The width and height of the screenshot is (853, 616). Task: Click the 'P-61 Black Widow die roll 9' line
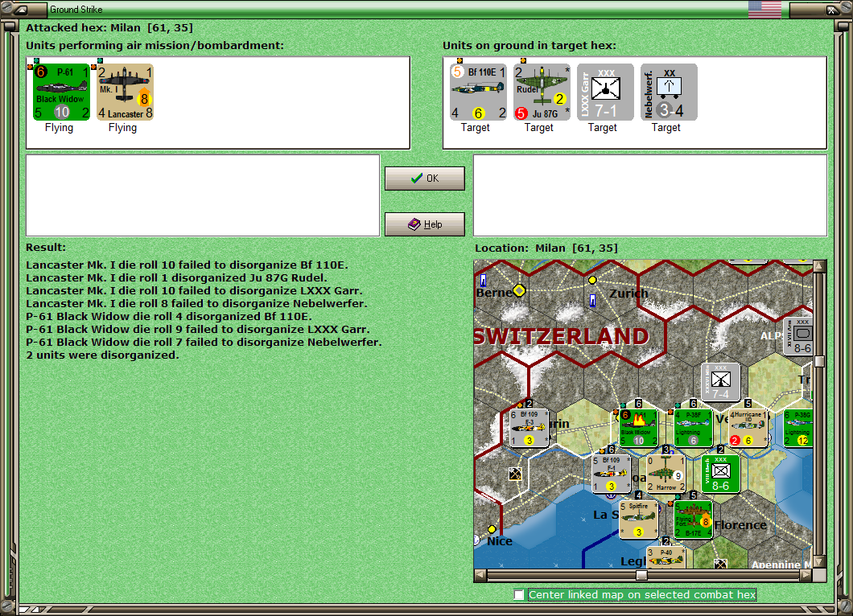pos(198,330)
